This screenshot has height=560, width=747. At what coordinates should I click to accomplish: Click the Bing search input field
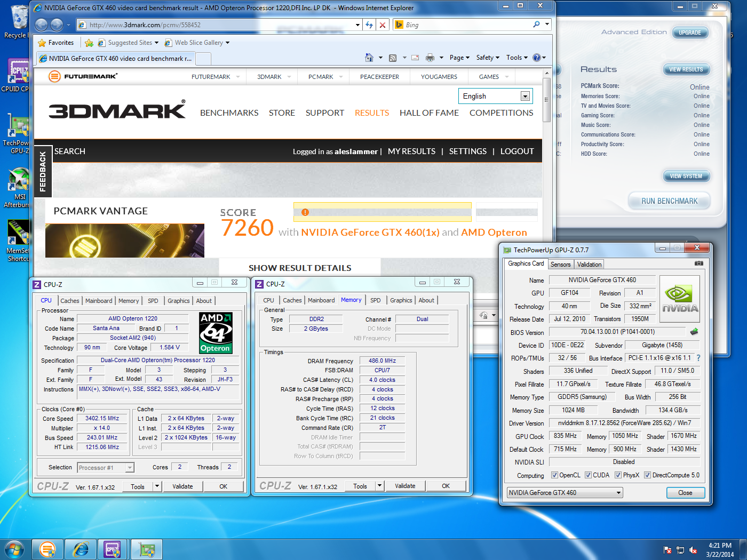coord(467,25)
